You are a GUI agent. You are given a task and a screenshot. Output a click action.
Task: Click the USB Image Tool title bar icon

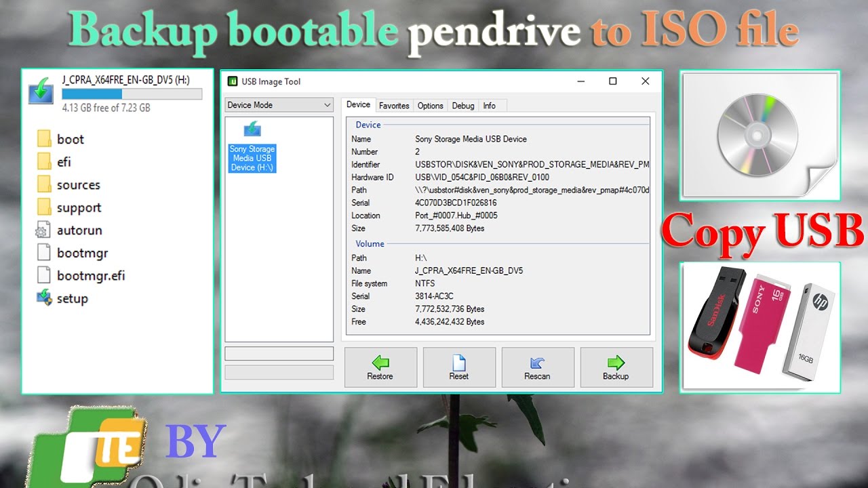point(233,81)
